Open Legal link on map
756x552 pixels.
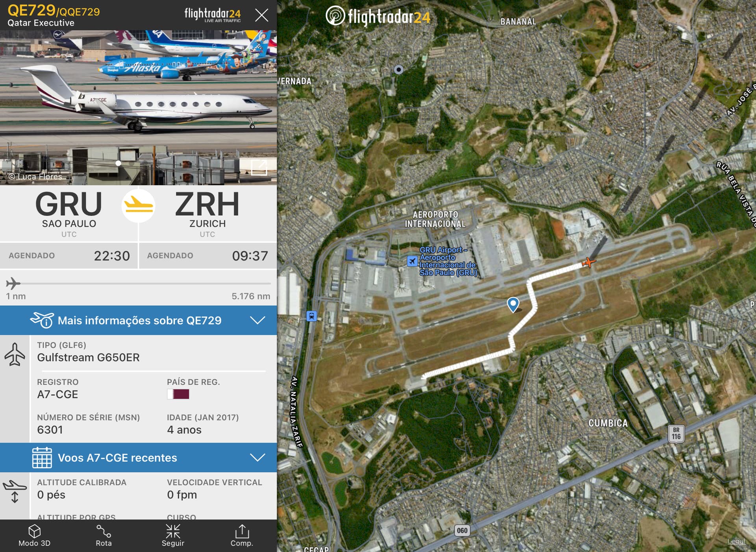(736, 542)
